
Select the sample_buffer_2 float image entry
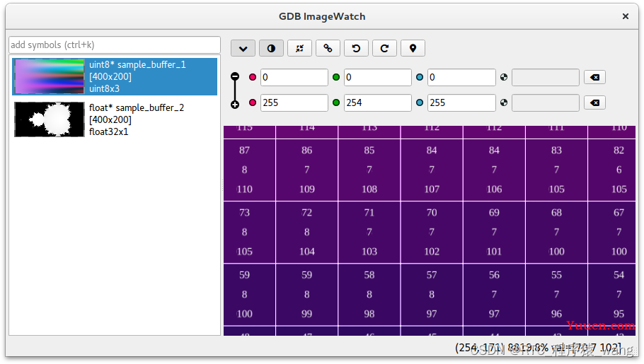tap(115, 119)
